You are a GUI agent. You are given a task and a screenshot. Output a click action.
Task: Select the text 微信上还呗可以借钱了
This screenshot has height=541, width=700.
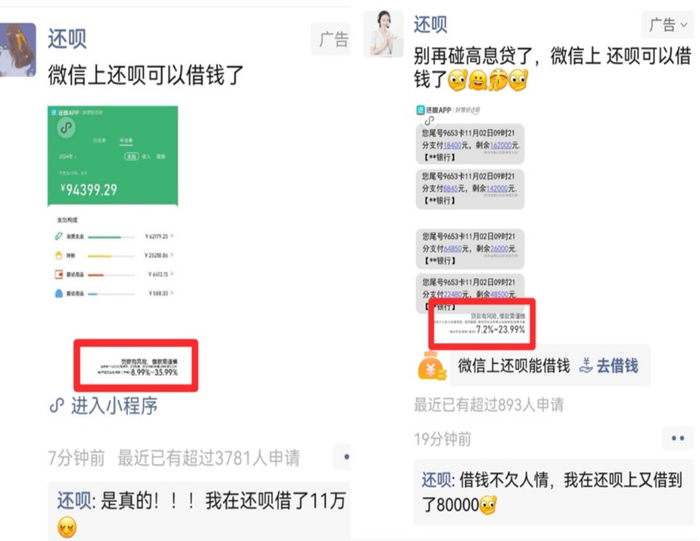point(146,75)
